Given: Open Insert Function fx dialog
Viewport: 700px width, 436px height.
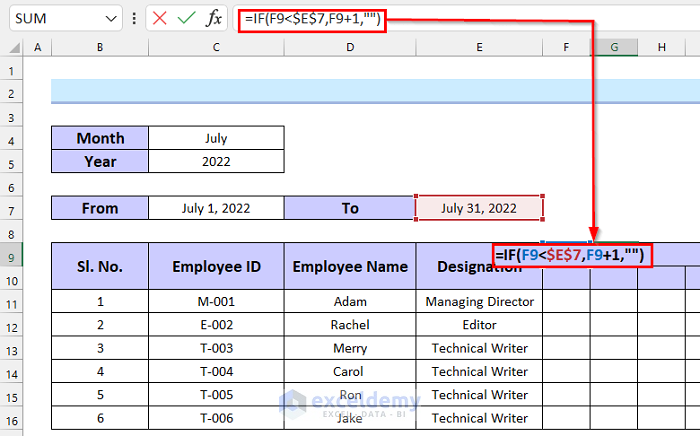Looking at the screenshot, I should point(214,18).
